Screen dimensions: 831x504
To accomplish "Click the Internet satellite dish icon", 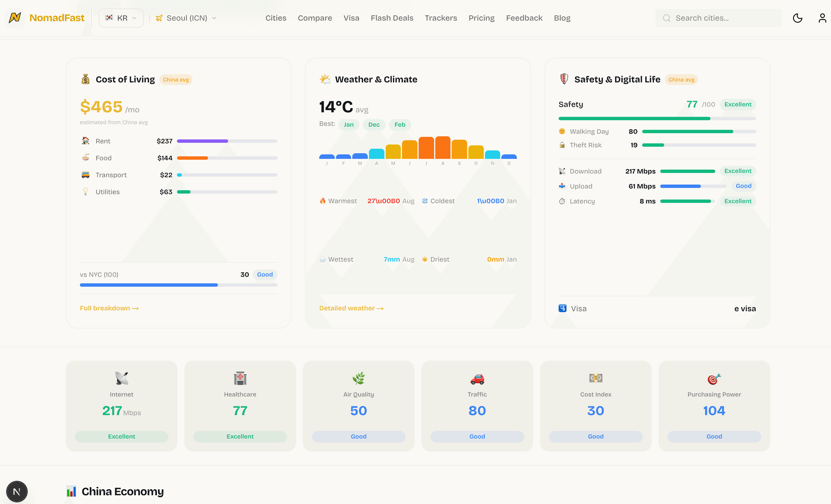I will coord(121,378).
